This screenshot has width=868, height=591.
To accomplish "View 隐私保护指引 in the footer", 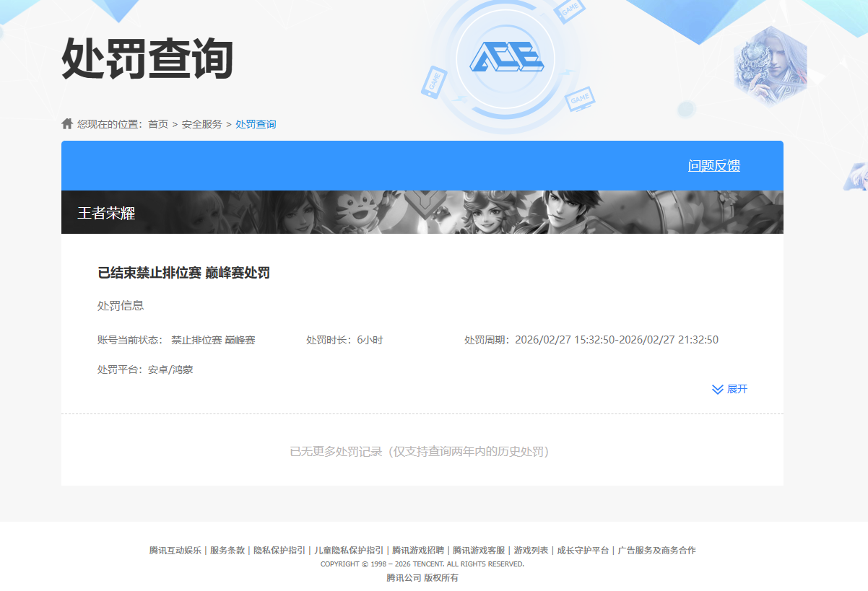I will click(x=279, y=551).
